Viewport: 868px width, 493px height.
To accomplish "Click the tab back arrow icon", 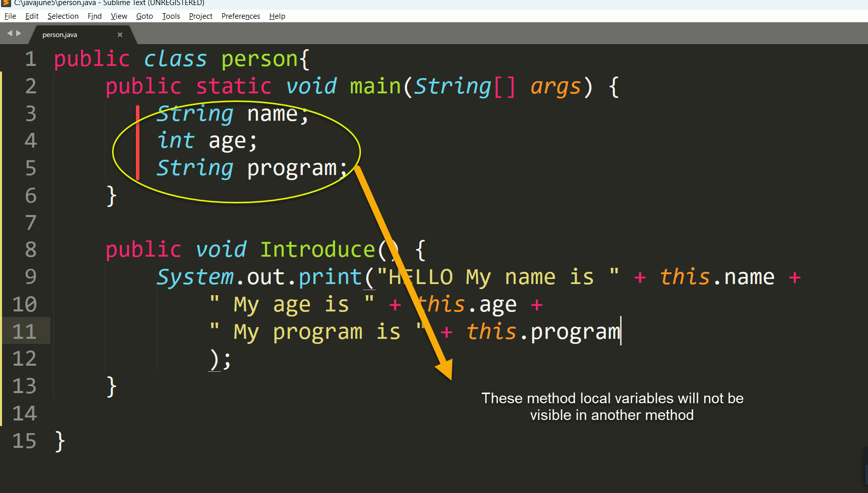I will 10,33.
